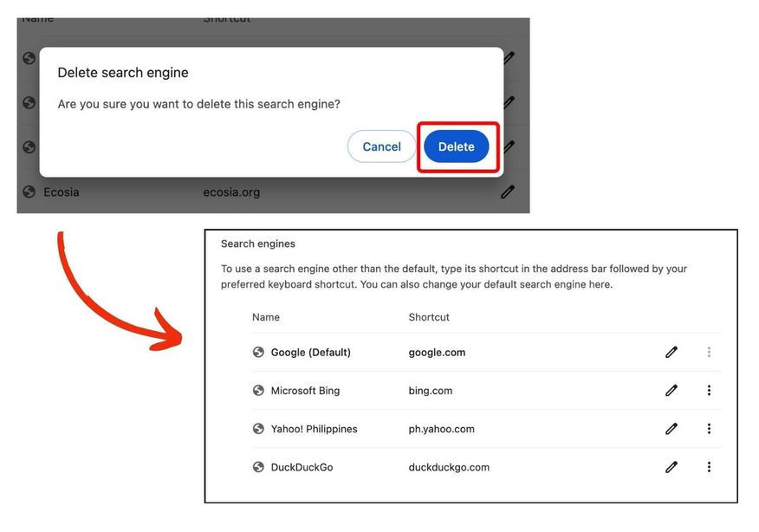Edit DuckDuckGo with the pencil icon
759x532 pixels.
coord(671,467)
